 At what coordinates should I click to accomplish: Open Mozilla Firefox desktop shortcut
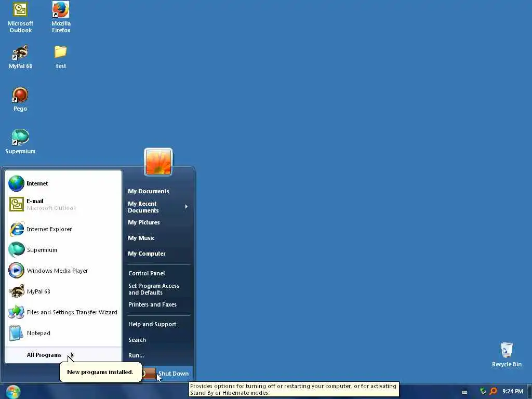coord(61,18)
